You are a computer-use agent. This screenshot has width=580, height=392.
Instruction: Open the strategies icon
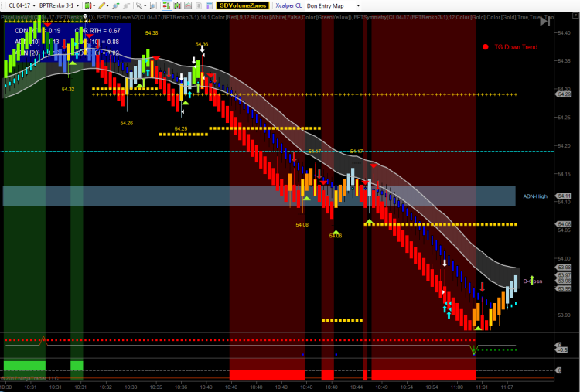[x=199, y=5]
